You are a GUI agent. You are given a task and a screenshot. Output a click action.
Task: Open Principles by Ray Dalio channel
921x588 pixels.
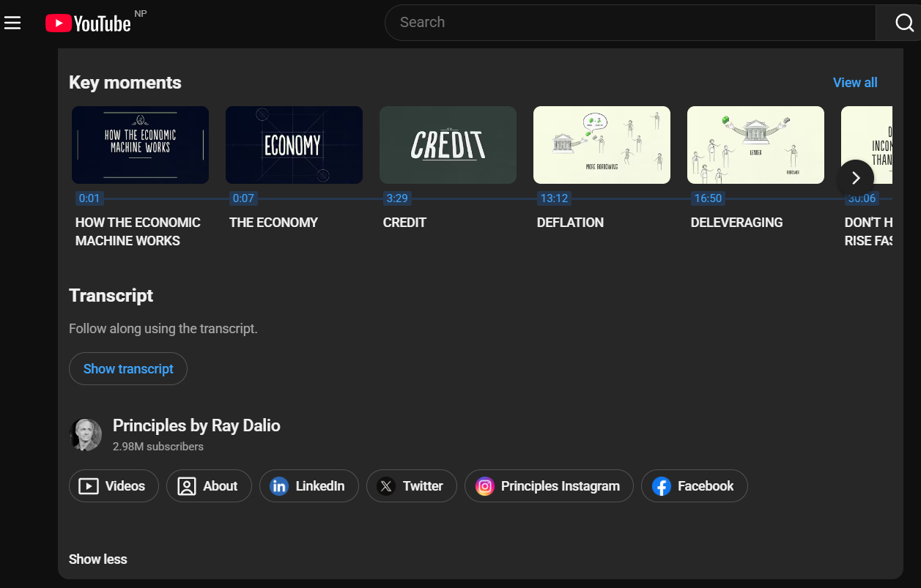(x=196, y=425)
